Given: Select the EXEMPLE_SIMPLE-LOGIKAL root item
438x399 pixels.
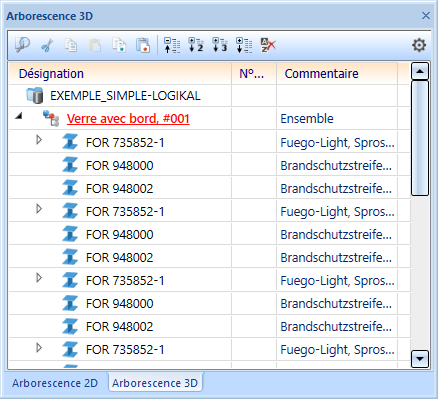Looking at the screenshot, I should click(125, 96).
